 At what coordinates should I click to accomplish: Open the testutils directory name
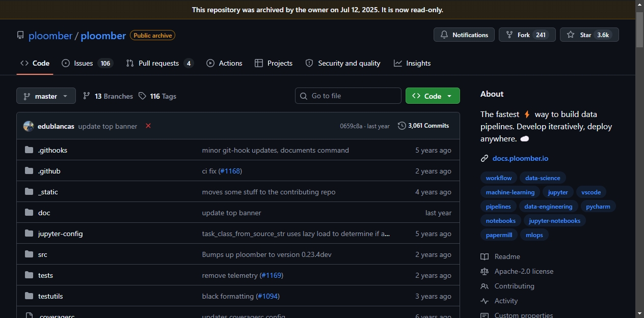(x=50, y=296)
